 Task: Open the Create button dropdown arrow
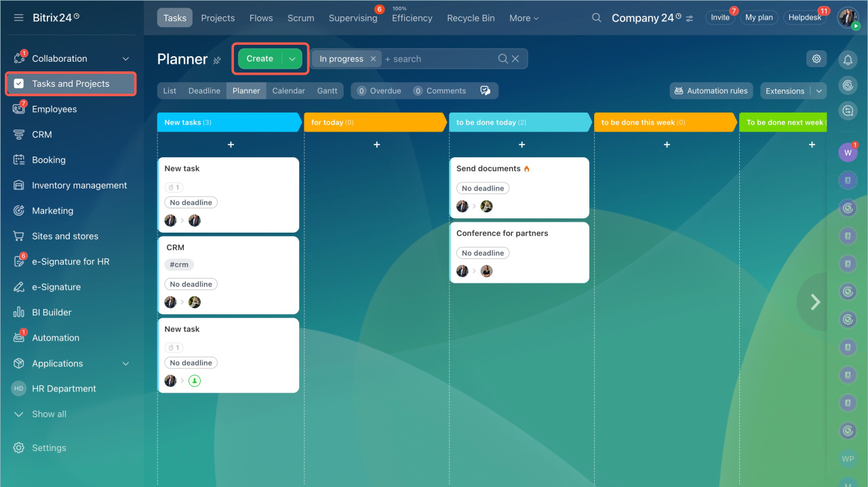[292, 59]
